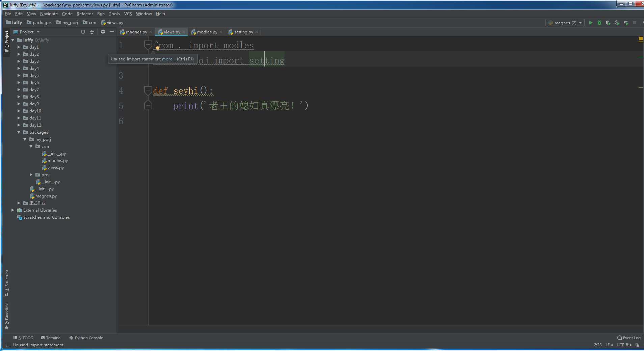Open Project panel settings gear

103,32
